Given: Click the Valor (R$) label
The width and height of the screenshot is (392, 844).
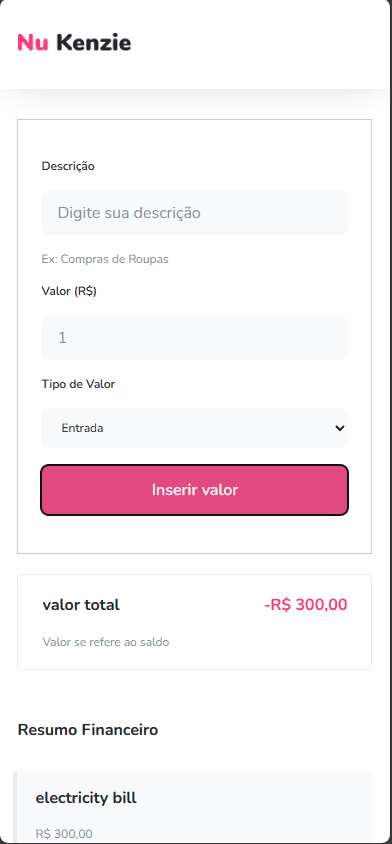Looking at the screenshot, I should click(69, 291).
